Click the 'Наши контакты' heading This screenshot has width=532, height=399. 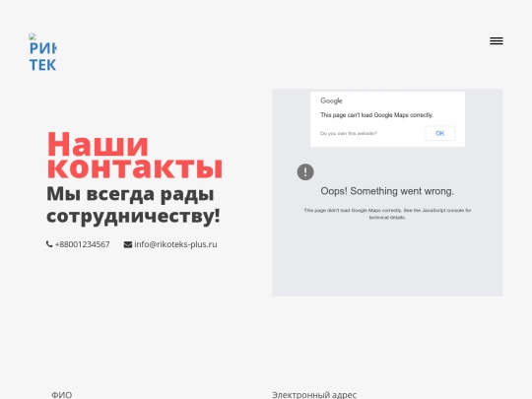[x=135, y=155]
